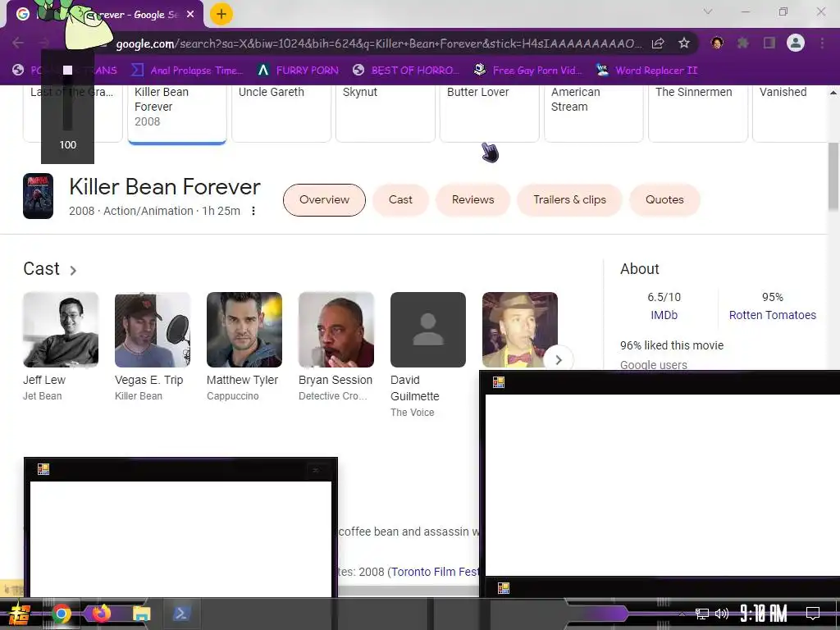Open the Word Replacer II bookmark
This screenshot has width=840, height=630.
coord(647,71)
